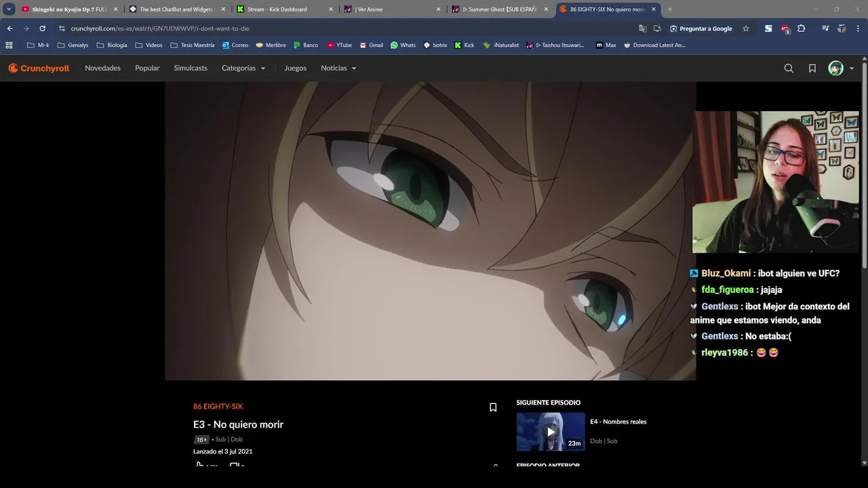The height and width of the screenshot is (488, 868).
Task: Open the Merlibre bookmark
Action: pos(271,45)
